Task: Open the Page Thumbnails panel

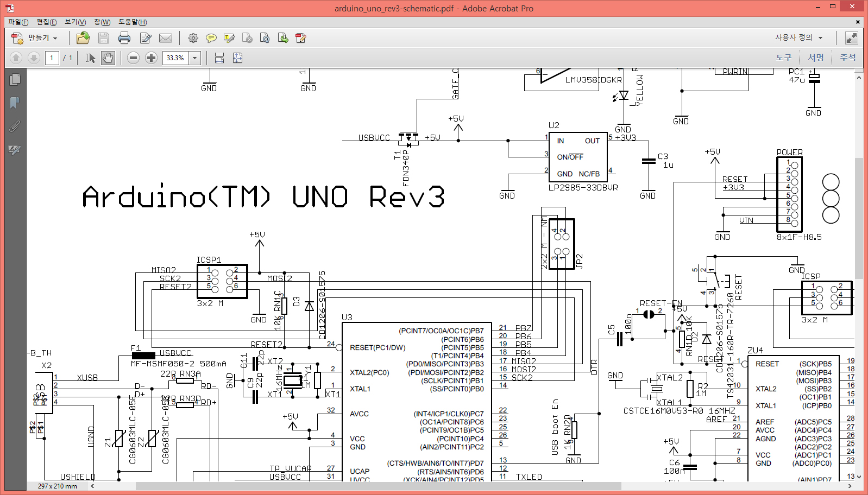Action: (x=15, y=80)
